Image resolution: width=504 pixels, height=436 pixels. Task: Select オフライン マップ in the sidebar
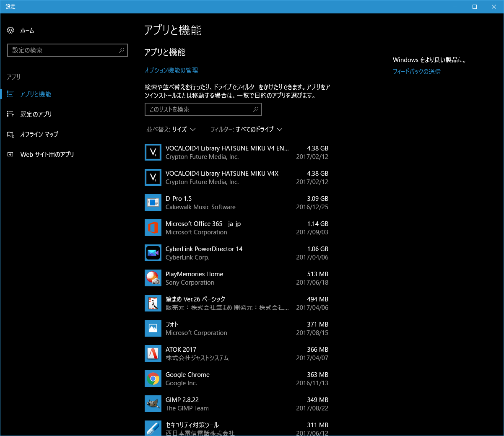pyautogui.click(x=39, y=134)
